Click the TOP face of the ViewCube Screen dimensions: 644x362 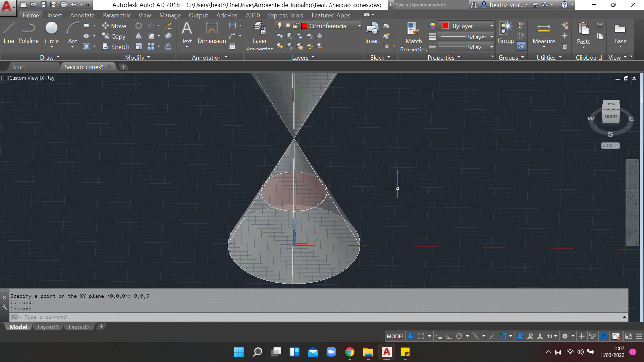611,104
